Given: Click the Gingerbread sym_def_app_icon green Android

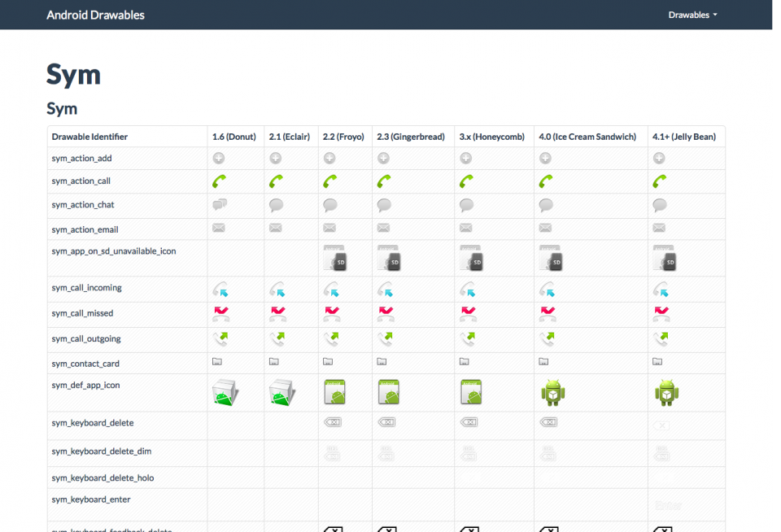Looking at the screenshot, I should [388, 393].
